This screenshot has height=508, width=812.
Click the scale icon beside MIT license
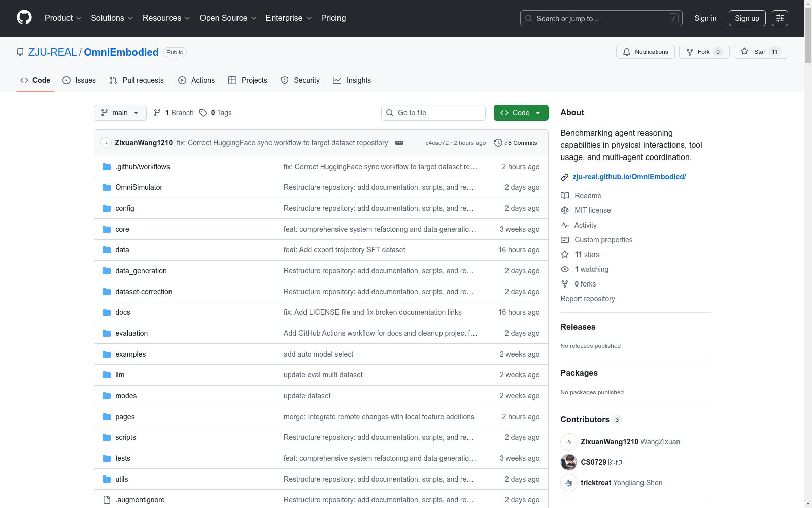tap(565, 210)
